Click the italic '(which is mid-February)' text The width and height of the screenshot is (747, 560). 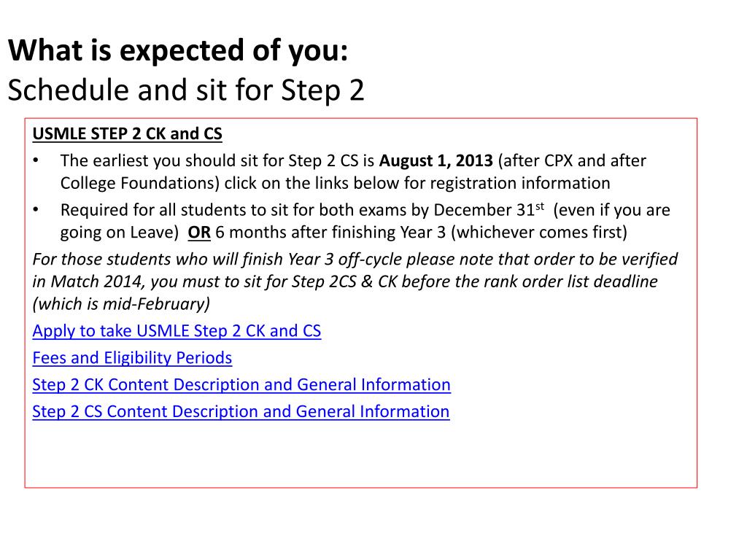click(122, 304)
